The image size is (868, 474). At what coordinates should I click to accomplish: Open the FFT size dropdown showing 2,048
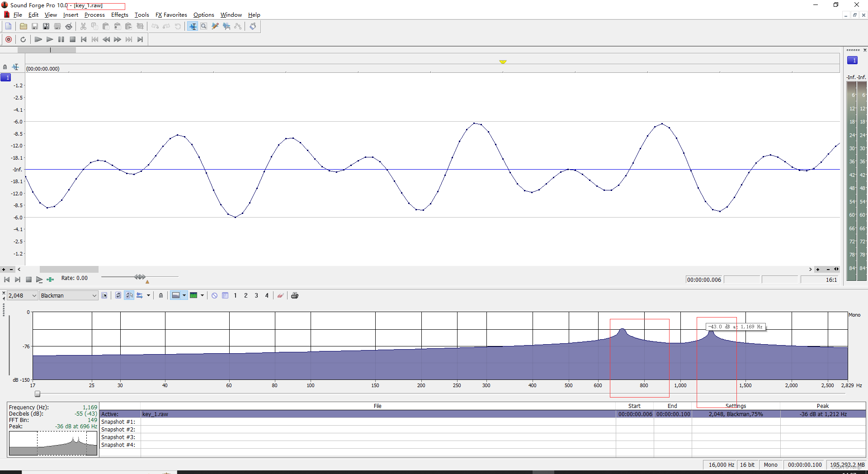coord(22,295)
